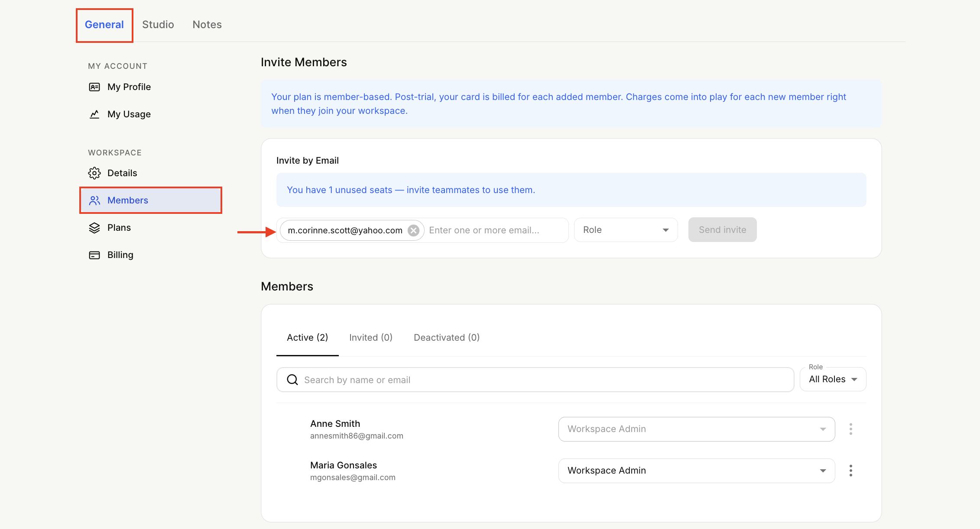Switch to the Studio tab

coord(158,25)
